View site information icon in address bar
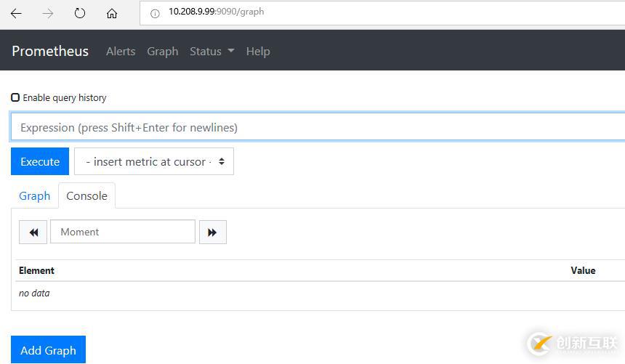 [x=155, y=14]
